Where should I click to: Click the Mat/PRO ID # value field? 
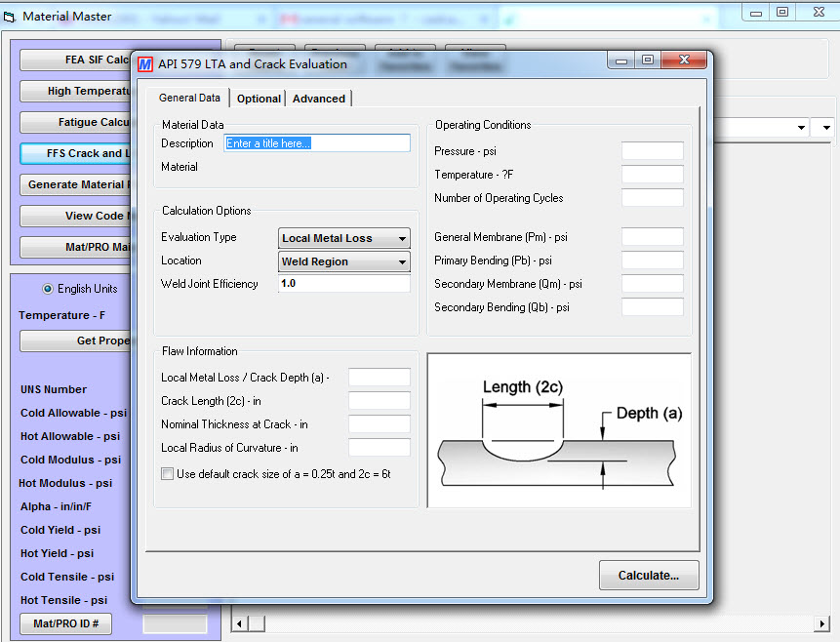(175, 623)
